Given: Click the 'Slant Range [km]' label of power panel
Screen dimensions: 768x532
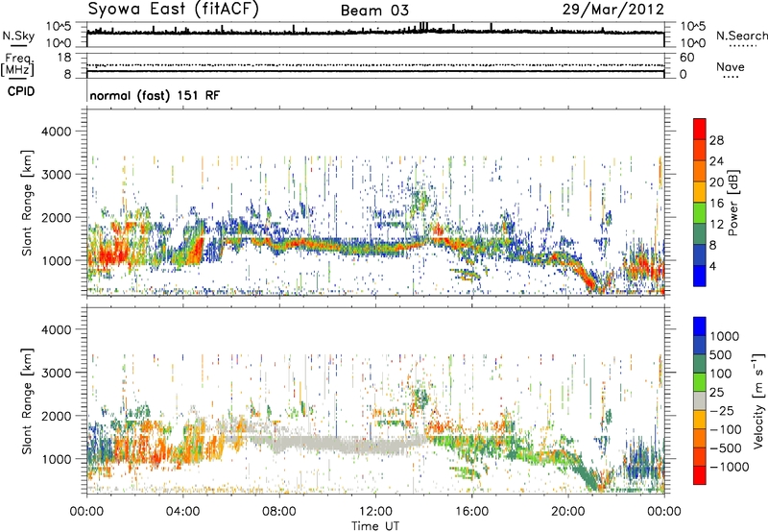Looking at the screenshot, I should [27, 203].
